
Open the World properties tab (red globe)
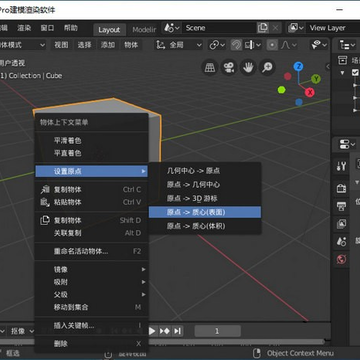341,259
